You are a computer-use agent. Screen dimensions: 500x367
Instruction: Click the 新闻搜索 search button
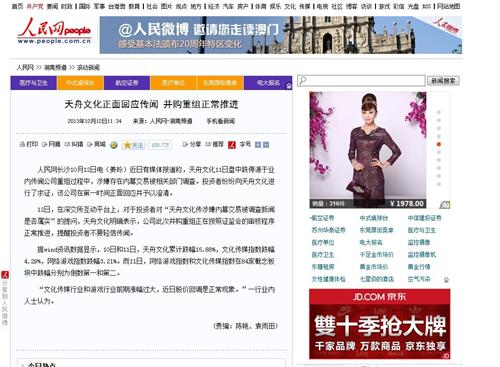click(443, 81)
